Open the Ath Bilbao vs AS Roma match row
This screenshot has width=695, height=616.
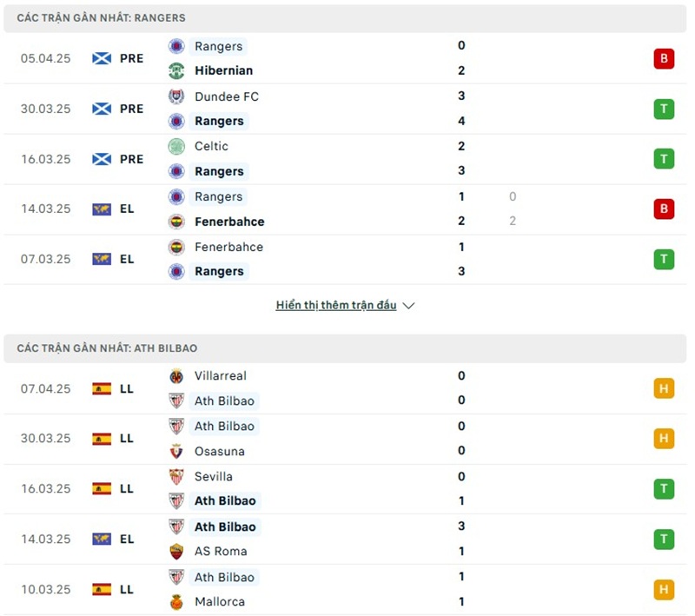click(347, 540)
